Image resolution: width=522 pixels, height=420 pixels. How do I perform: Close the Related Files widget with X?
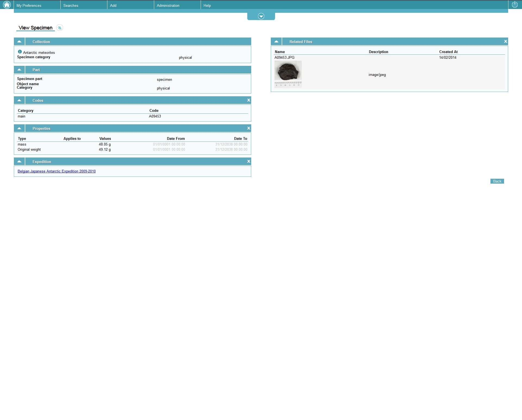click(x=505, y=42)
